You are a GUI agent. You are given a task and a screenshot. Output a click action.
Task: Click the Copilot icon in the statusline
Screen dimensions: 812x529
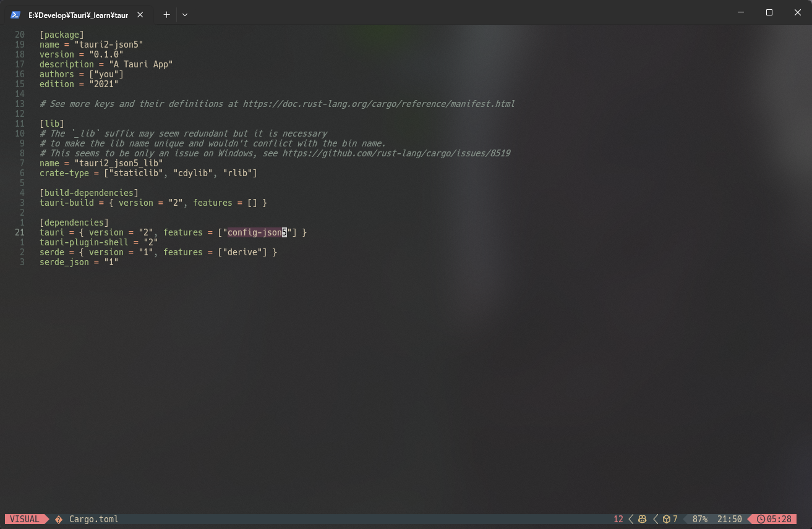point(643,519)
